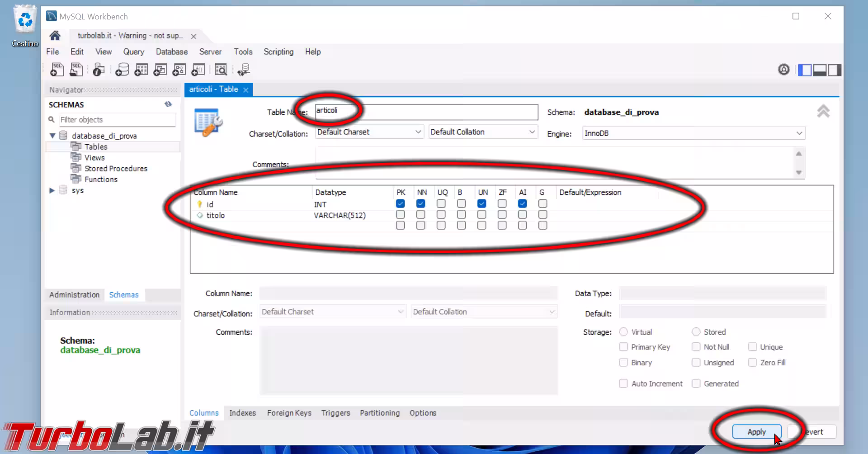Expand the sys schema node
The image size is (868, 454).
pos(52,190)
